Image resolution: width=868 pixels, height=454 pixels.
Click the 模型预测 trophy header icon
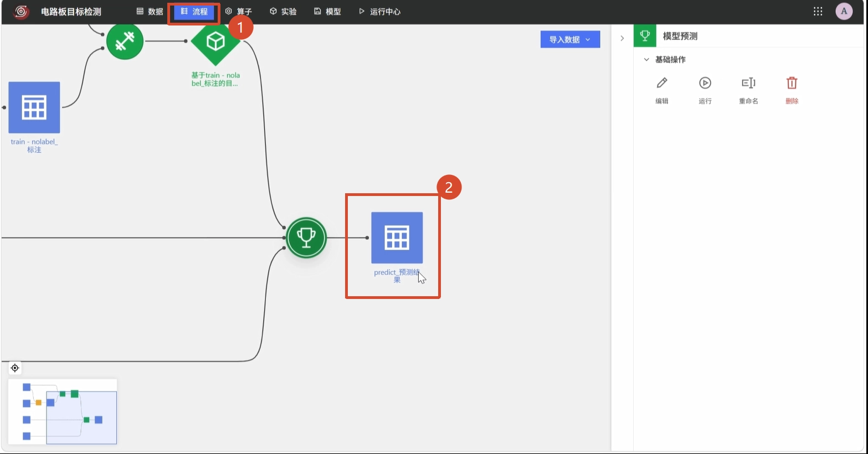pos(645,36)
